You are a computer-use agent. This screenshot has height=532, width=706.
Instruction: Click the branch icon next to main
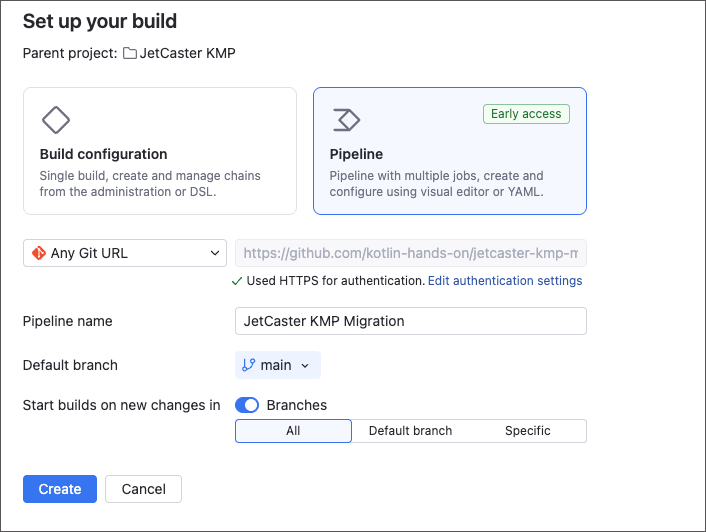click(249, 365)
